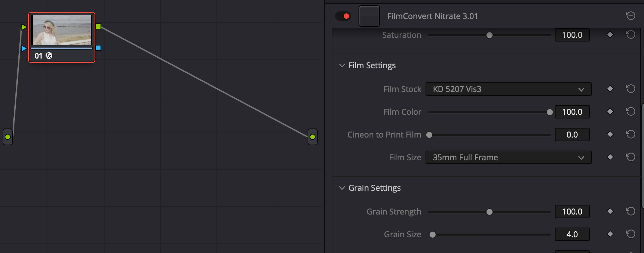Reset the Saturation value
Screen dimensions: 644x253
[x=630, y=34]
